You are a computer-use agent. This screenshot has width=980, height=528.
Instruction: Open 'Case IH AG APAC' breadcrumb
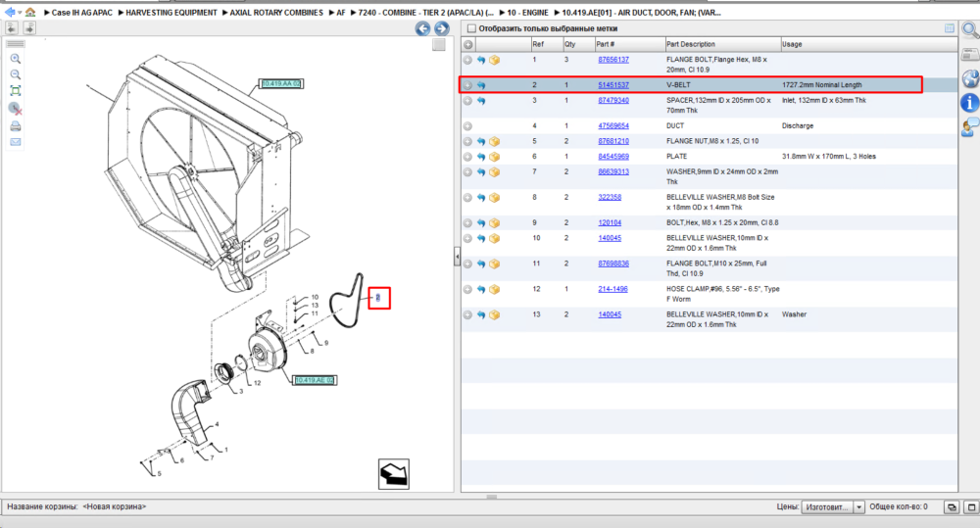click(x=81, y=13)
